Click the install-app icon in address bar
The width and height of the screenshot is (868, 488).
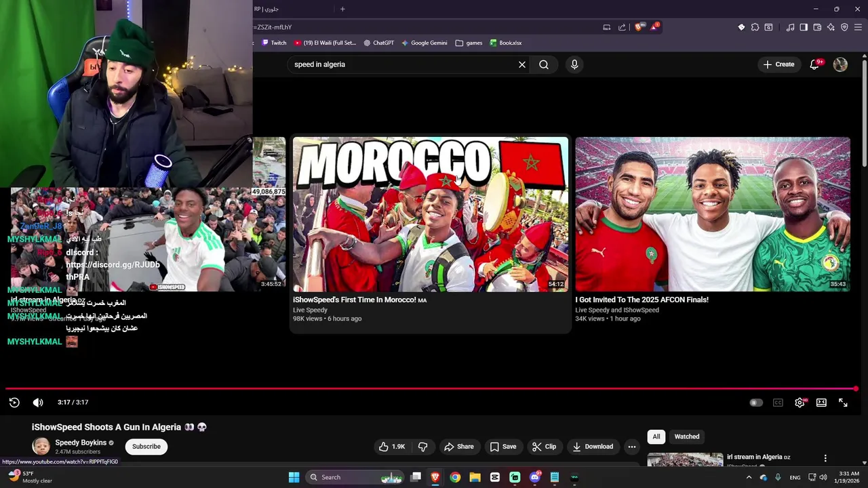tap(607, 27)
